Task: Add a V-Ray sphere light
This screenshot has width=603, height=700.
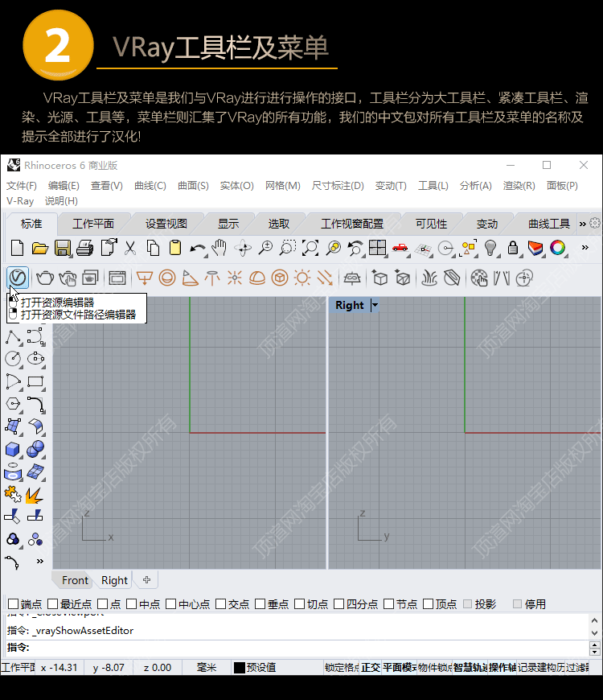Action: [166, 278]
